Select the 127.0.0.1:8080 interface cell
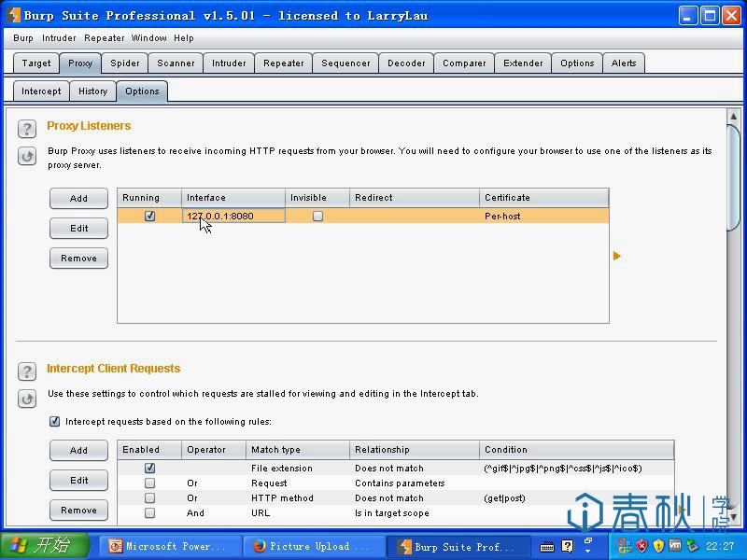The width and height of the screenshot is (747, 560). click(233, 216)
